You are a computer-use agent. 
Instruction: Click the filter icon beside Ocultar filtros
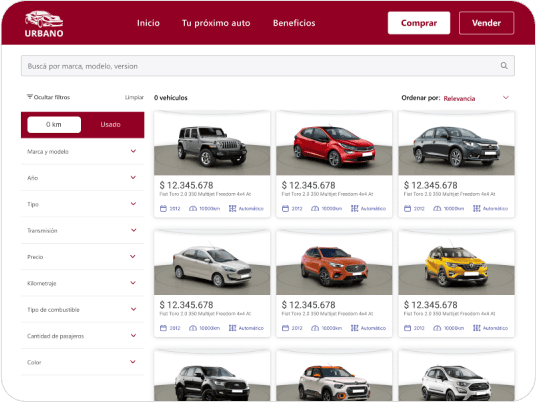click(x=30, y=97)
